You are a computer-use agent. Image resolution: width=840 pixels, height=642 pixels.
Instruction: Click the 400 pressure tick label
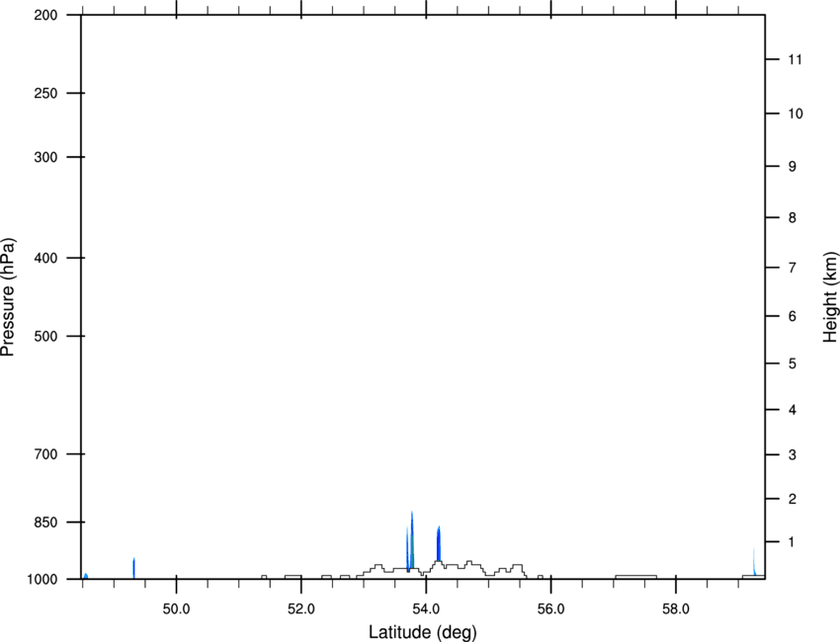click(x=45, y=258)
